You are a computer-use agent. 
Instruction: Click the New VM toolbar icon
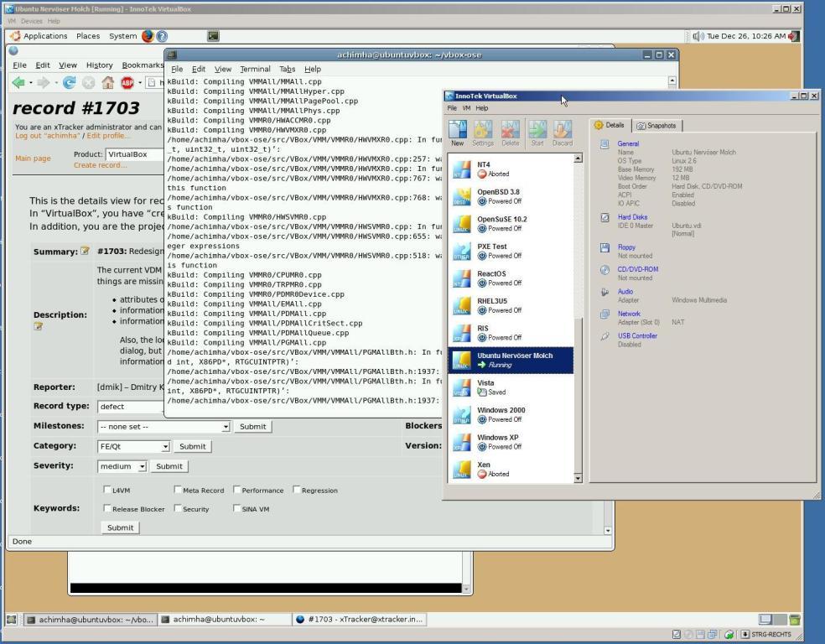click(x=457, y=132)
